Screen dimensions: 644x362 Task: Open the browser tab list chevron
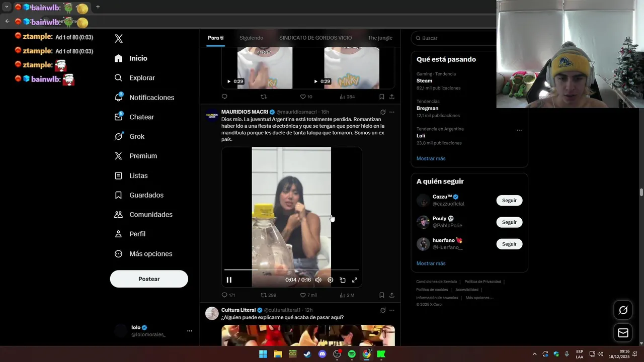(7, 7)
